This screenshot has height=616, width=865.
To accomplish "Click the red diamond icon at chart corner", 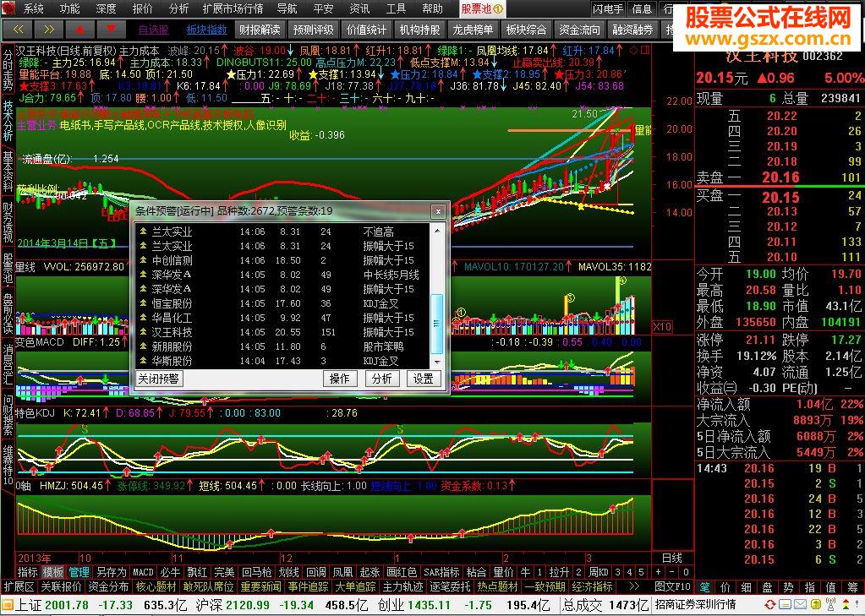I will (633, 50).
